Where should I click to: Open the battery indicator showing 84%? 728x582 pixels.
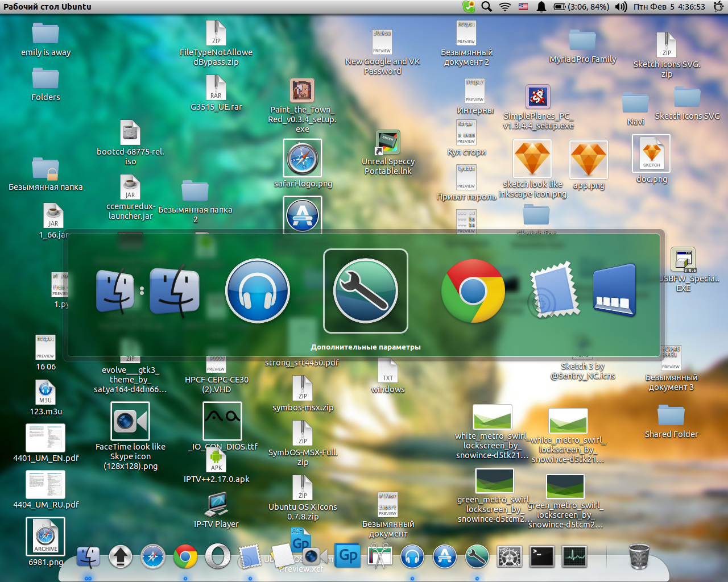(581, 7)
